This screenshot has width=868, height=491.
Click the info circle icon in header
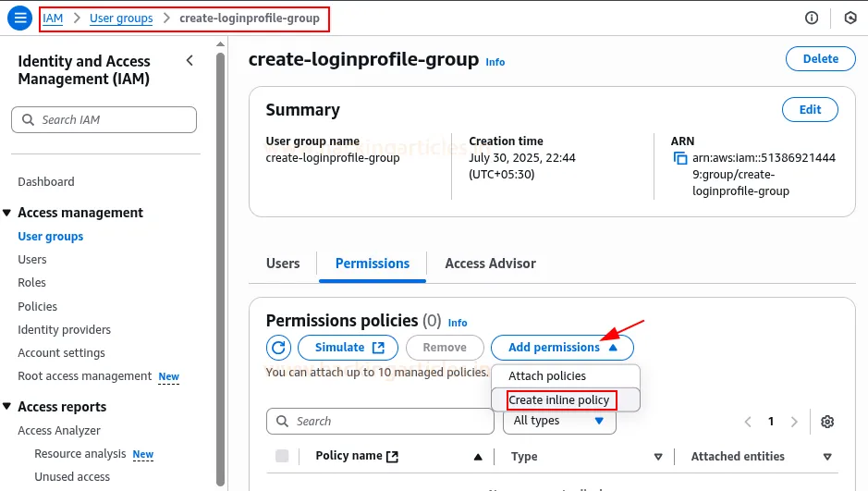[x=812, y=18]
